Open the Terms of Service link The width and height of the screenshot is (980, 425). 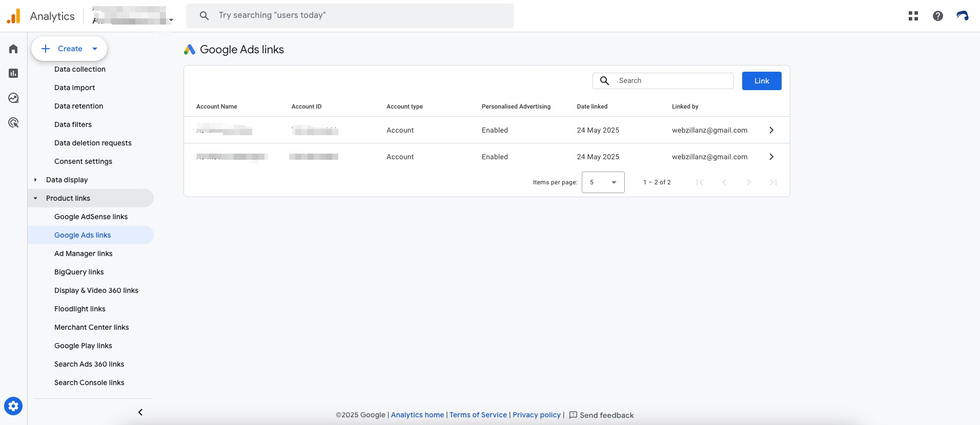[x=478, y=415]
